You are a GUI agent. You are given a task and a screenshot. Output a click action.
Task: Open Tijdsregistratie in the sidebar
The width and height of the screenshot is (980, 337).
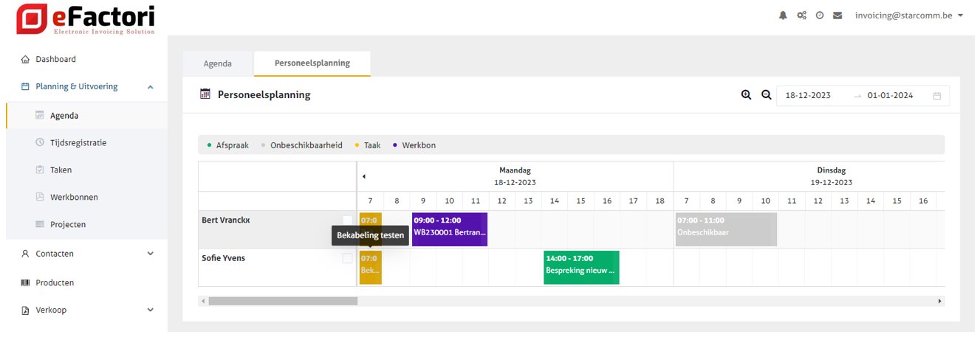coord(78,143)
